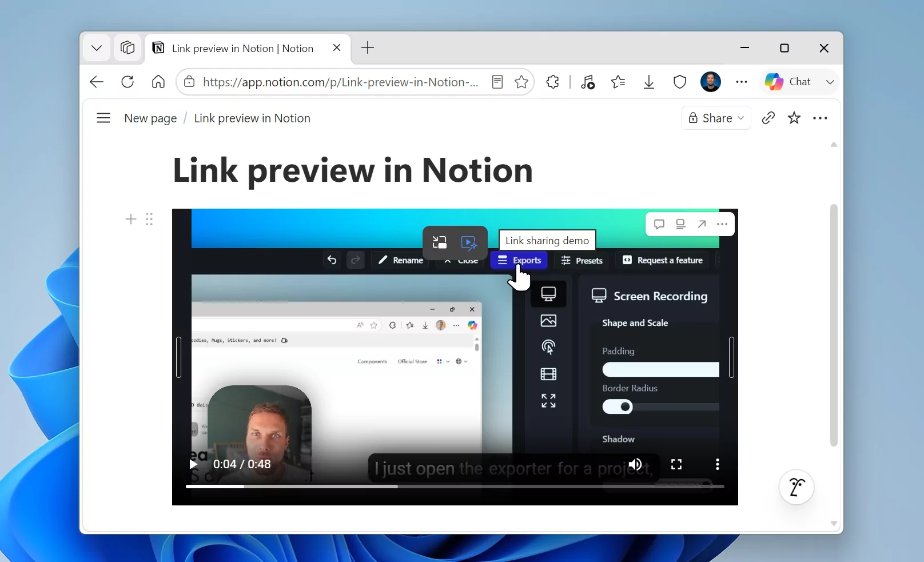Open immersive reader view
The image size is (924, 562).
[x=497, y=82]
